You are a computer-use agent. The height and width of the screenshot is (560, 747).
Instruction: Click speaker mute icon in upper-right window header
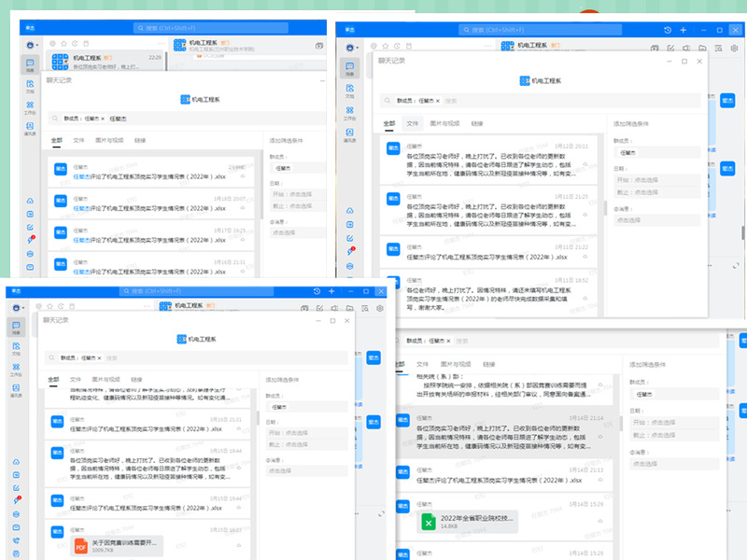point(686,49)
